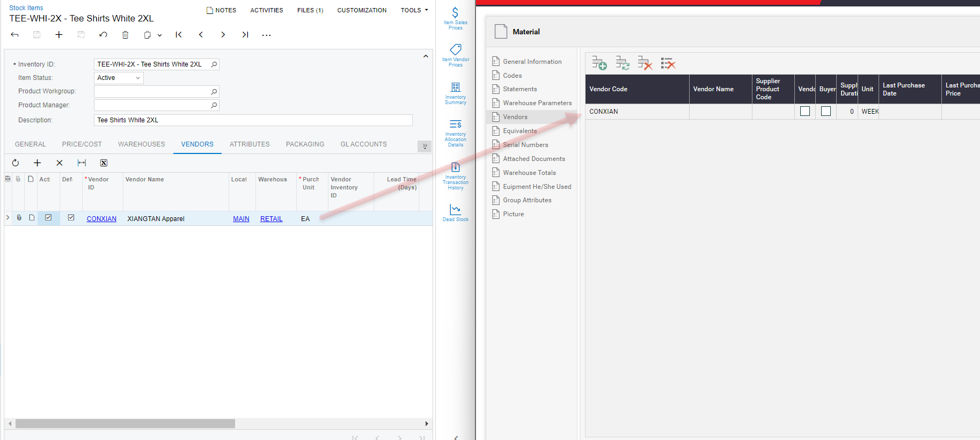Open Dead Stock report icon
This screenshot has height=440, width=980.
pos(455,212)
